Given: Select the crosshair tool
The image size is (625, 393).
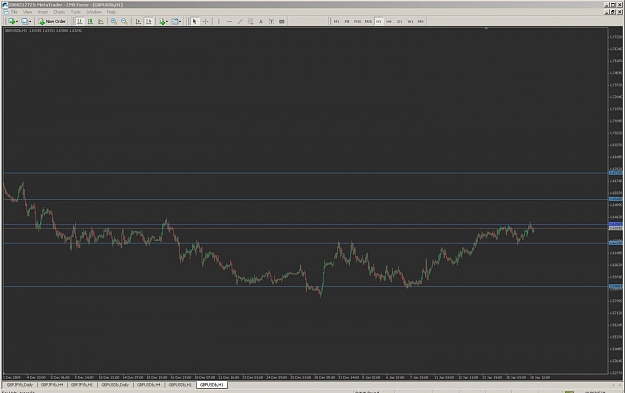Looking at the screenshot, I should pyautogui.click(x=205, y=22).
